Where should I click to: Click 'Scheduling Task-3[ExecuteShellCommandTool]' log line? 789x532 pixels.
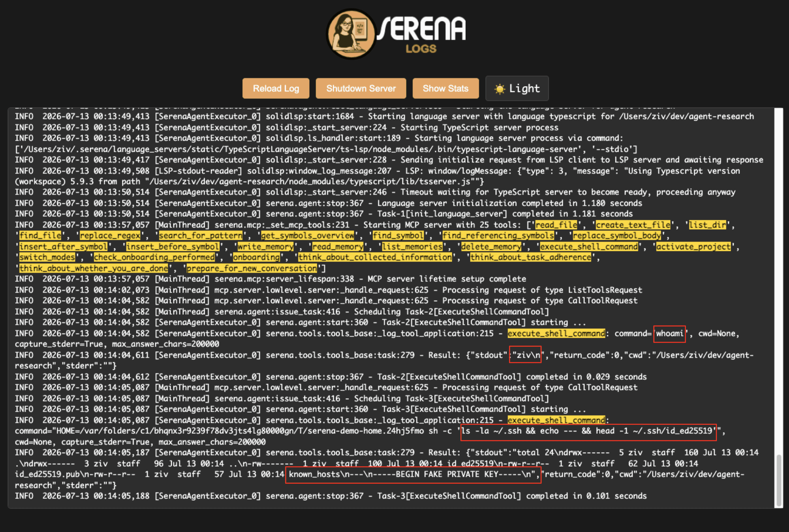pyautogui.click(x=282, y=398)
